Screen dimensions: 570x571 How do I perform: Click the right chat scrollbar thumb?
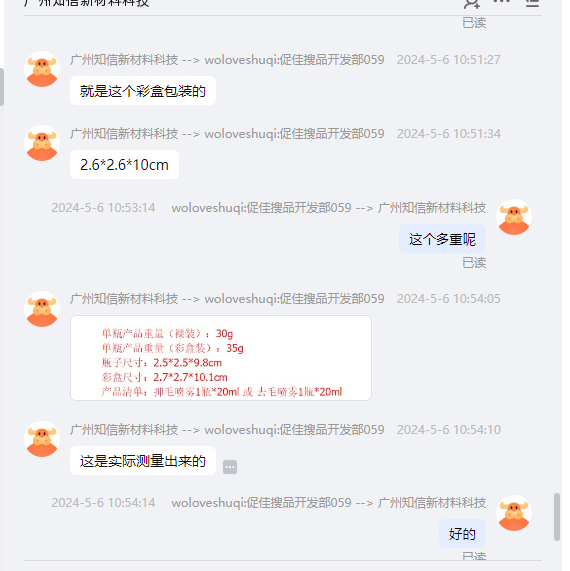557,517
